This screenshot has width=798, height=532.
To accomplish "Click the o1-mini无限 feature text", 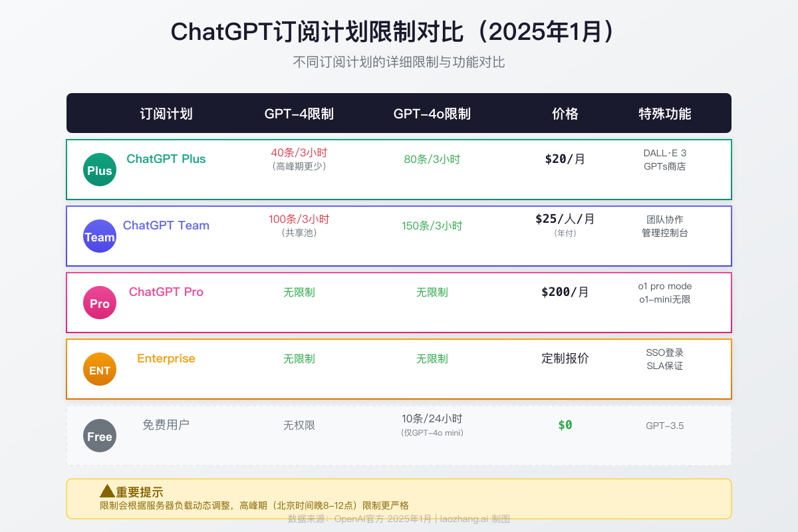I will point(665,299).
